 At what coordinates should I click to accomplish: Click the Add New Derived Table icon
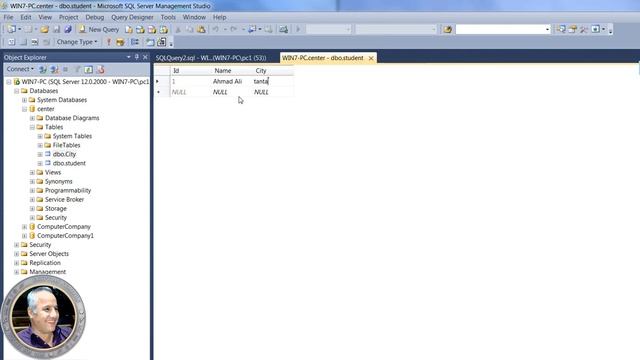(162, 42)
